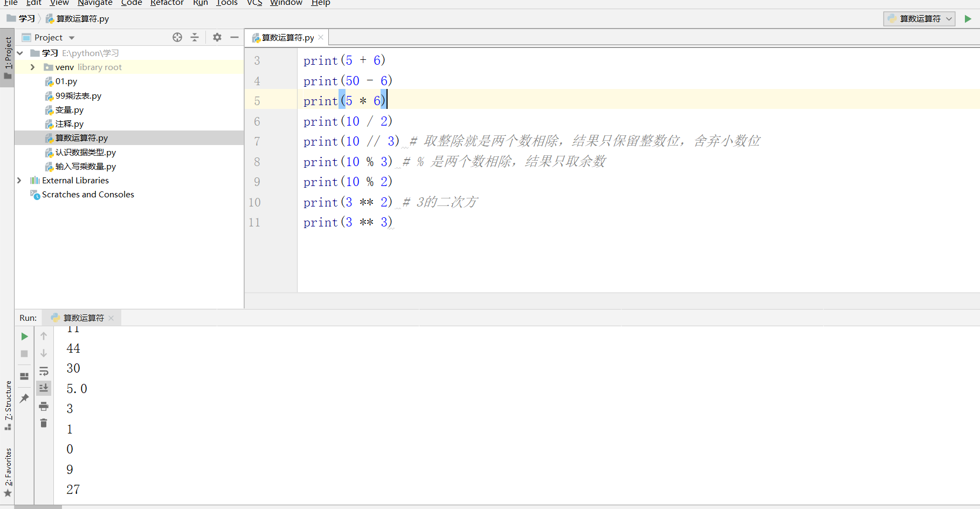Pin the run tab with pin icon
The image size is (980, 509).
click(x=24, y=398)
